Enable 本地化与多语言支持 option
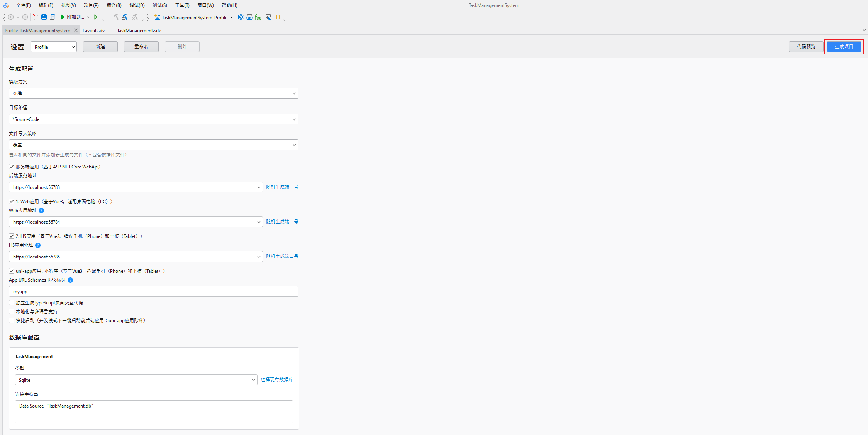The image size is (868, 435). (x=12, y=311)
